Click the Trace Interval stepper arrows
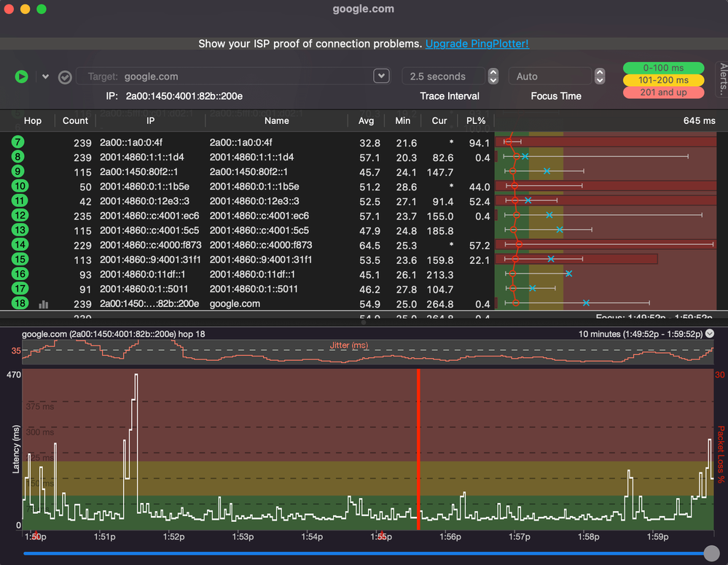Viewport: 728px width, 565px height. tap(493, 77)
